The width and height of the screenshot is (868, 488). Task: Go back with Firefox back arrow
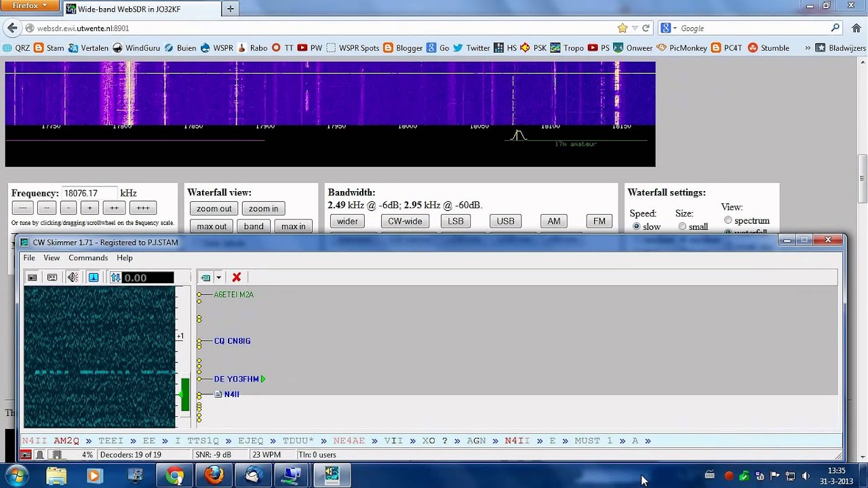coord(12,28)
